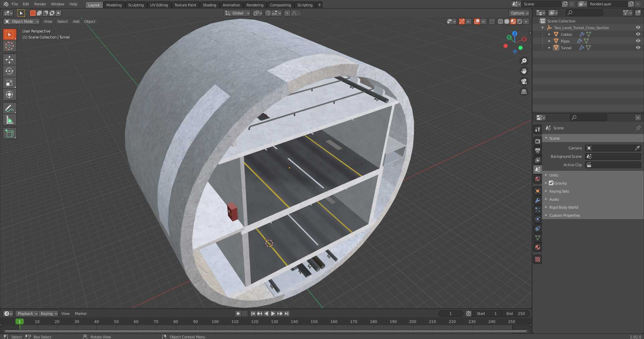Toggle the Gravity checkbox
The image size is (644, 339).
551,183
